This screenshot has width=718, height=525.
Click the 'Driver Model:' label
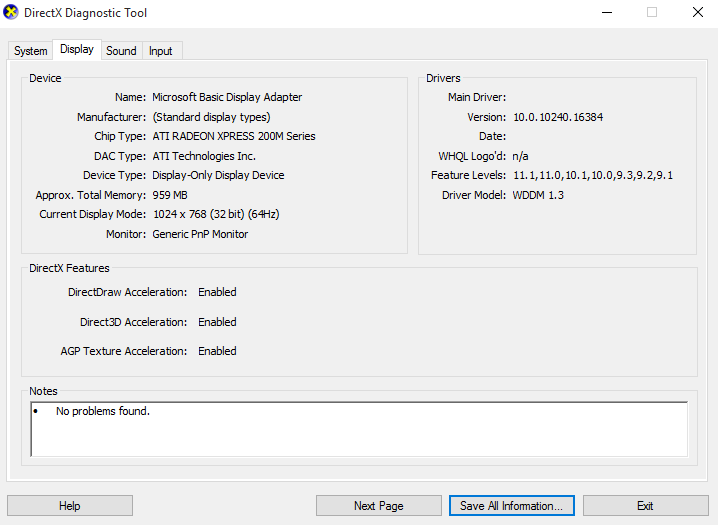tap(474, 195)
